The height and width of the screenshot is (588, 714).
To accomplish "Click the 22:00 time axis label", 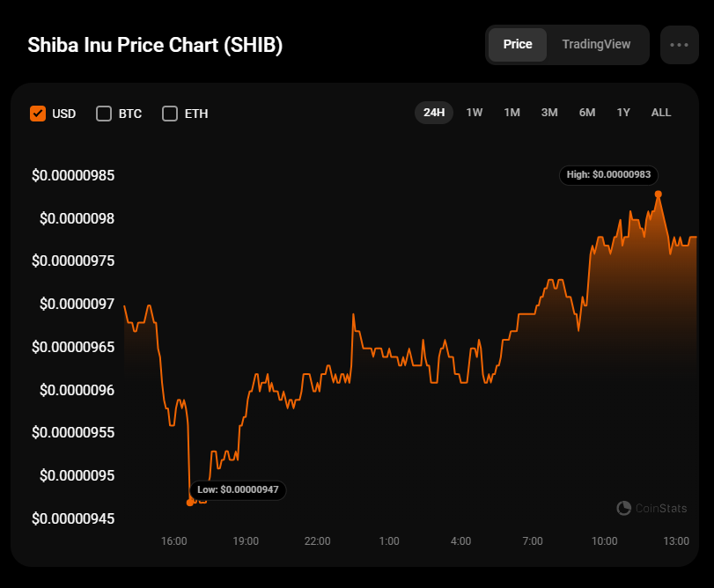I will [x=317, y=540].
